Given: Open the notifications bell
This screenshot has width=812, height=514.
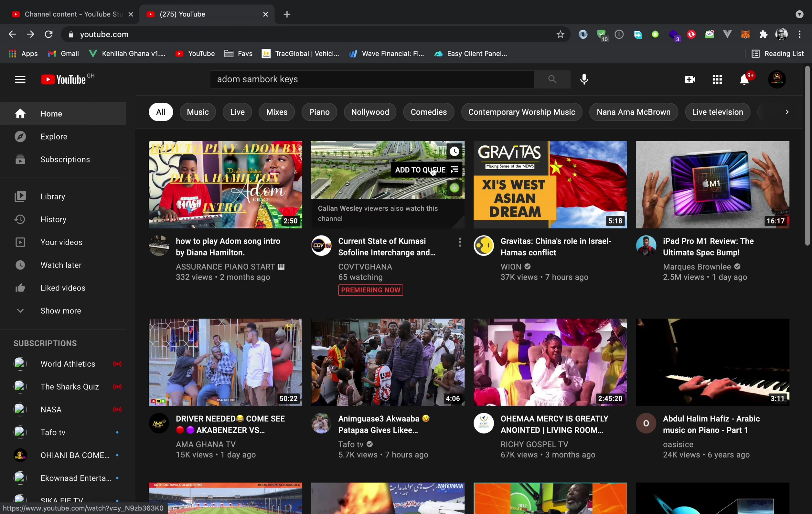Looking at the screenshot, I should pyautogui.click(x=744, y=79).
